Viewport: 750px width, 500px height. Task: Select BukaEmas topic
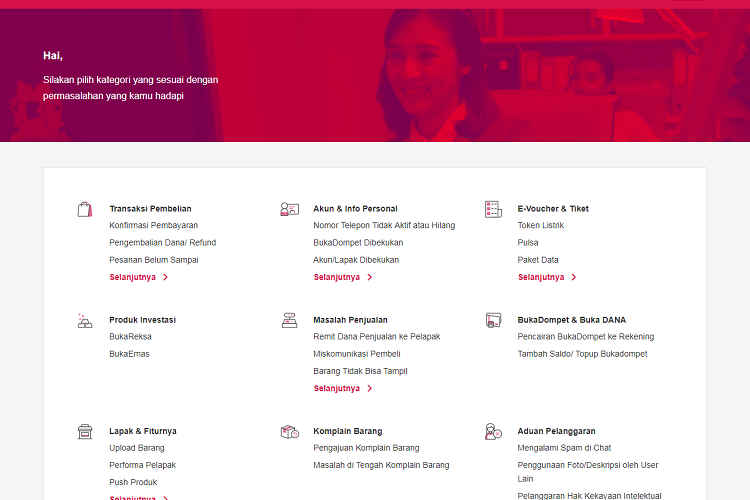pos(129,354)
